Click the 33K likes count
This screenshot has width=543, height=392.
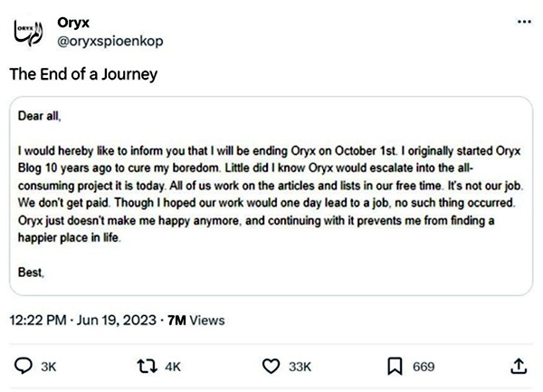coord(300,367)
